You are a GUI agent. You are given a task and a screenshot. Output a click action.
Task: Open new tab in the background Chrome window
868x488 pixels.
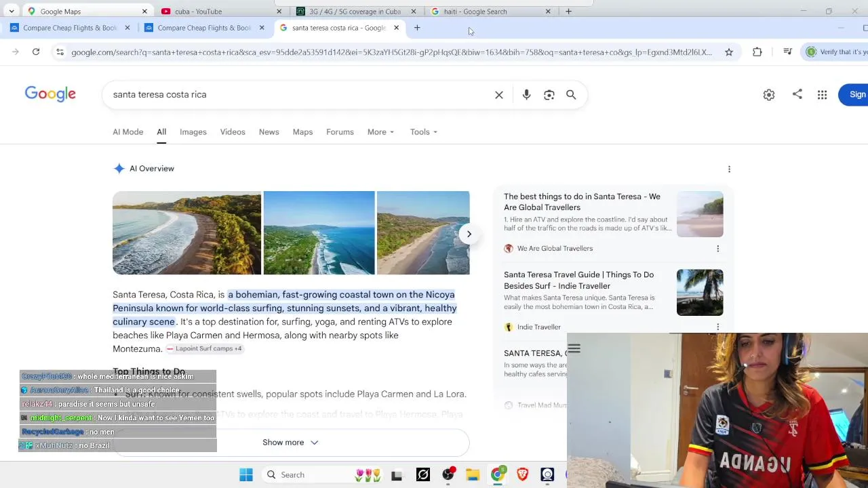click(x=568, y=12)
